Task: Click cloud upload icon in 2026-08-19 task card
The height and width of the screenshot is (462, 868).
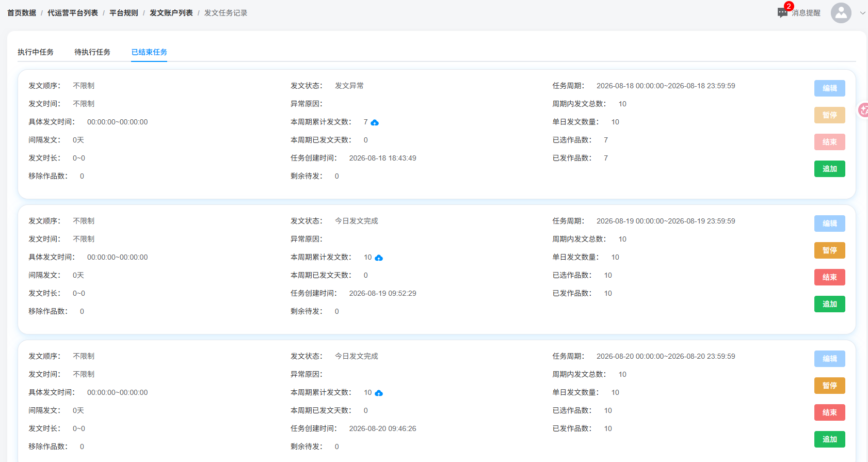Action: click(379, 258)
